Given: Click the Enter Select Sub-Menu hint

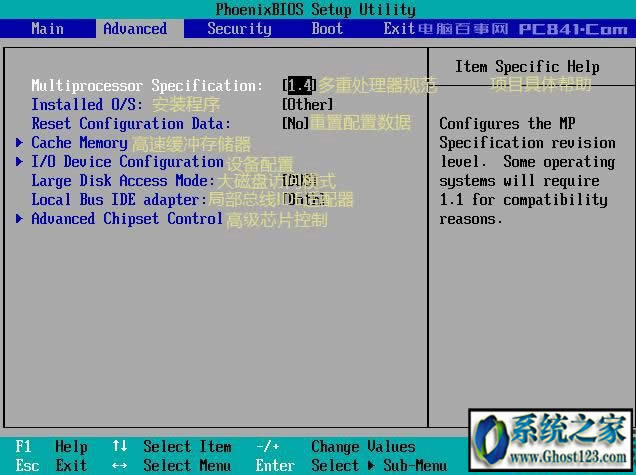Looking at the screenshot, I should (350, 465).
